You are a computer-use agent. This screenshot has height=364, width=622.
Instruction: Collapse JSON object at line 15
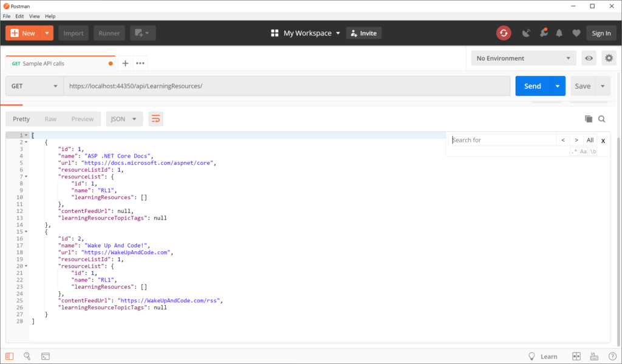click(x=26, y=232)
